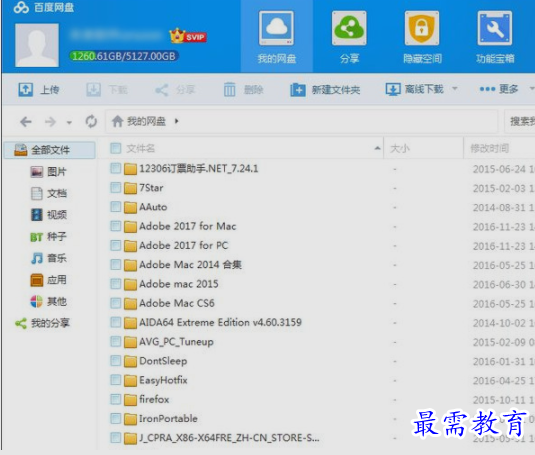Check the 7Star folder checkbox
This screenshot has height=455, width=535.
pyautogui.click(x=116, y=187)
